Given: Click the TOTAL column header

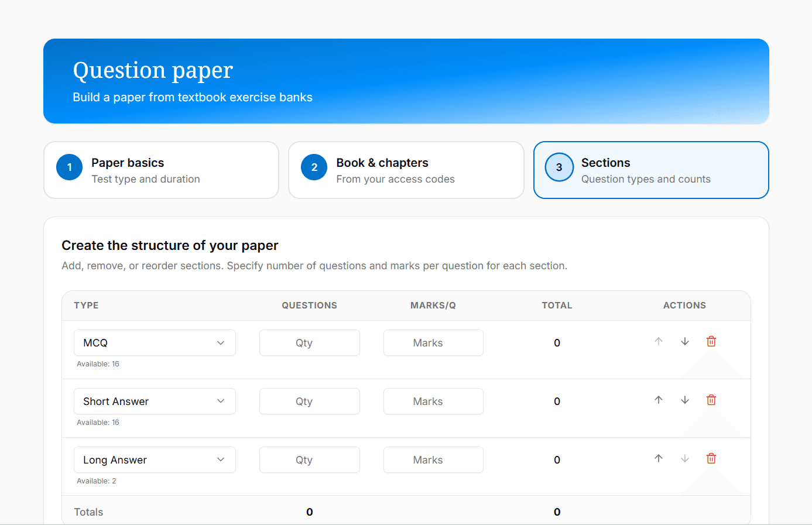Looking at the screenshot, I should (x=557, y=306).
